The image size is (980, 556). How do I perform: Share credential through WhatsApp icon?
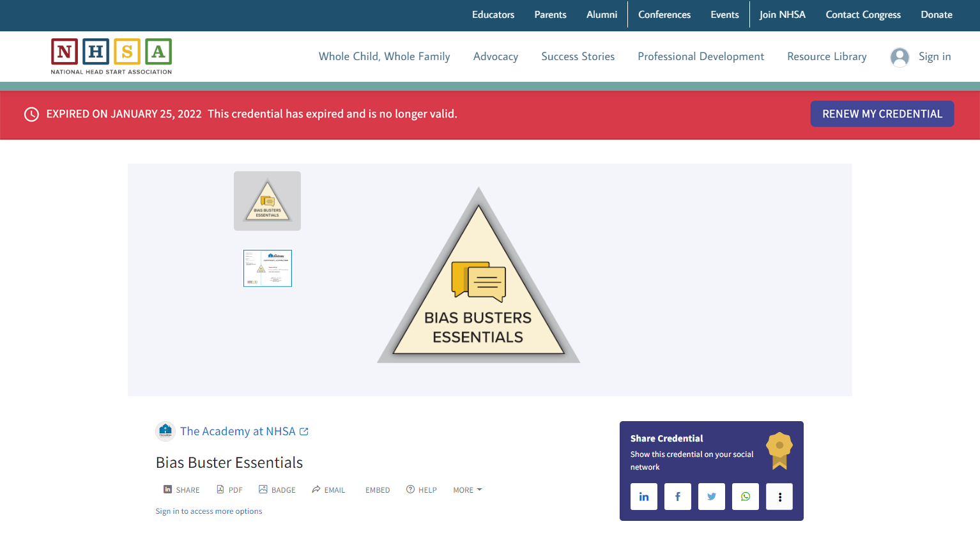point(745,496)
